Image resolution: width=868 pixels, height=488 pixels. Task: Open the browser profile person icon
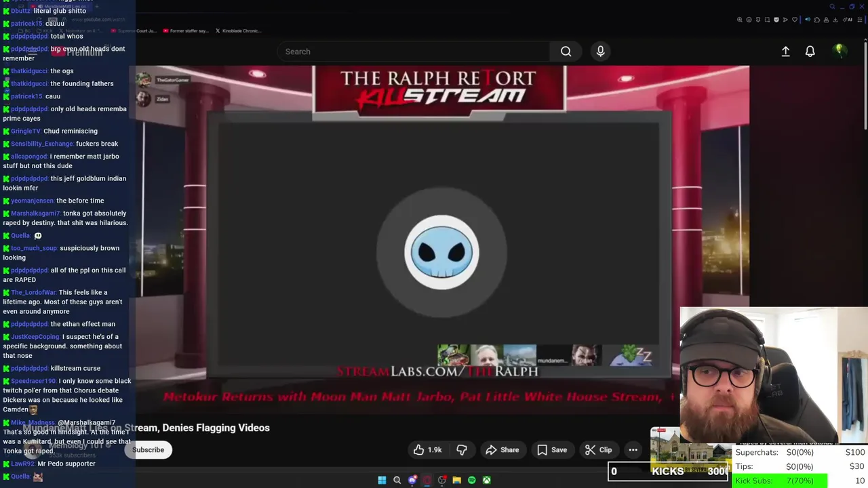click(826, 20)
